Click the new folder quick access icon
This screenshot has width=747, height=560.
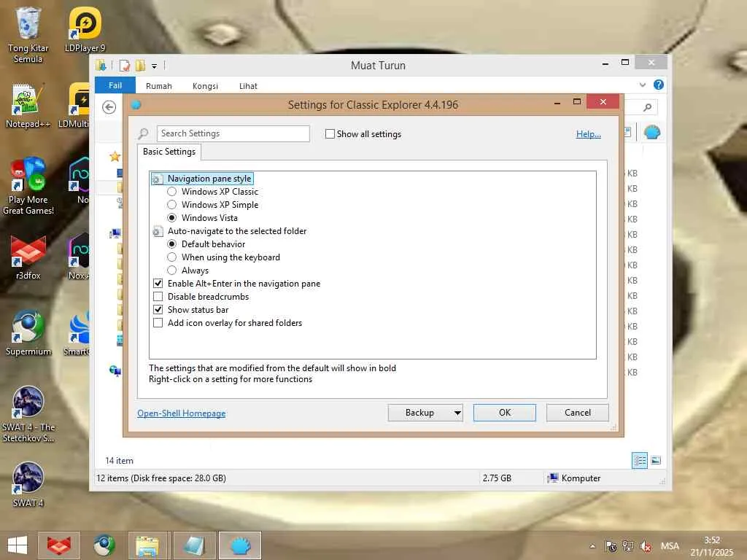[140, 65]
